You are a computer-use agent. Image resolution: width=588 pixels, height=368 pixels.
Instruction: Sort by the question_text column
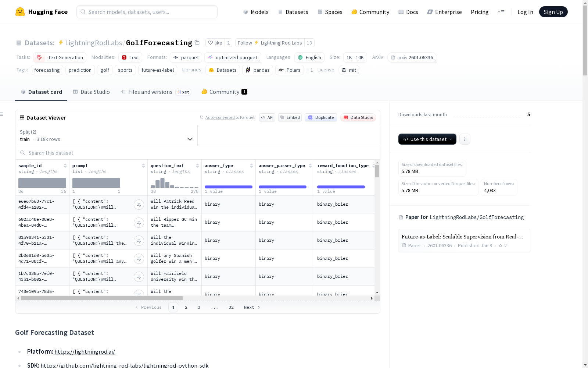(197, 166)
